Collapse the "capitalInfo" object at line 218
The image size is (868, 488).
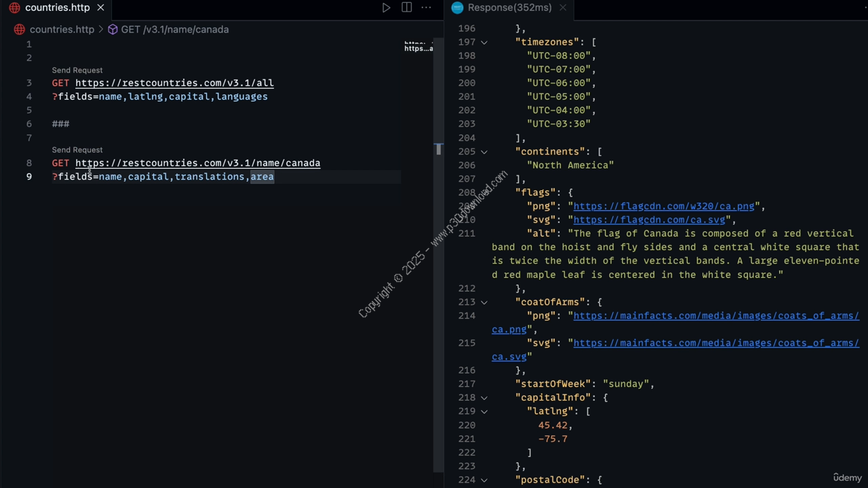[x=484, y=398]
